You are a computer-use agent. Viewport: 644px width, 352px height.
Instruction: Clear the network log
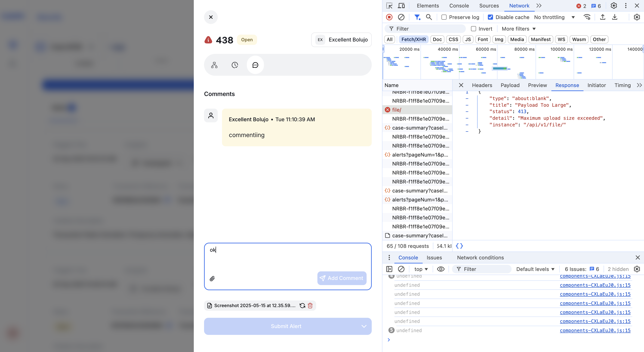[x=401, y=17]
